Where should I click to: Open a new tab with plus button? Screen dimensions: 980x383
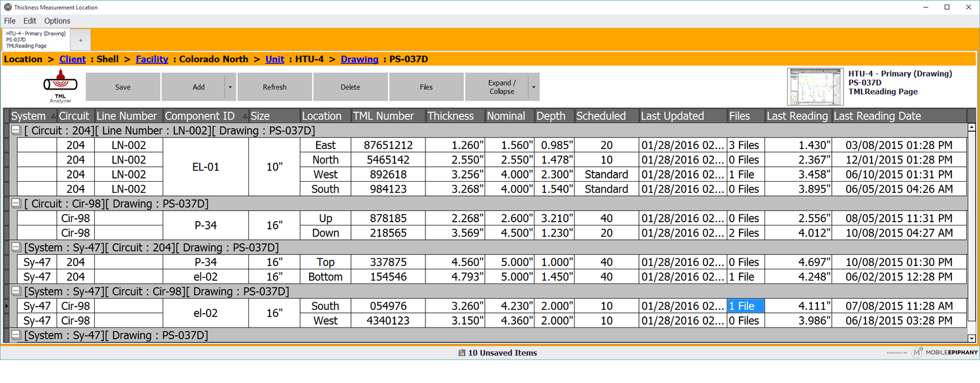(80, 40)
